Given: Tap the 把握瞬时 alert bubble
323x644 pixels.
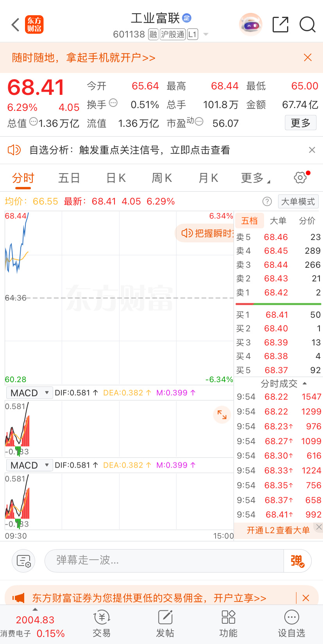Looking at the screenshot, I should pyautogui.click(x=205, y=233).
